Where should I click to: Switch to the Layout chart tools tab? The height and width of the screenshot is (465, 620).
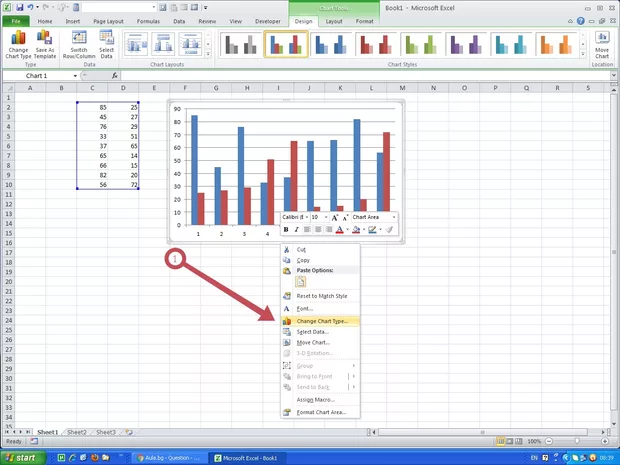(334, 21)
